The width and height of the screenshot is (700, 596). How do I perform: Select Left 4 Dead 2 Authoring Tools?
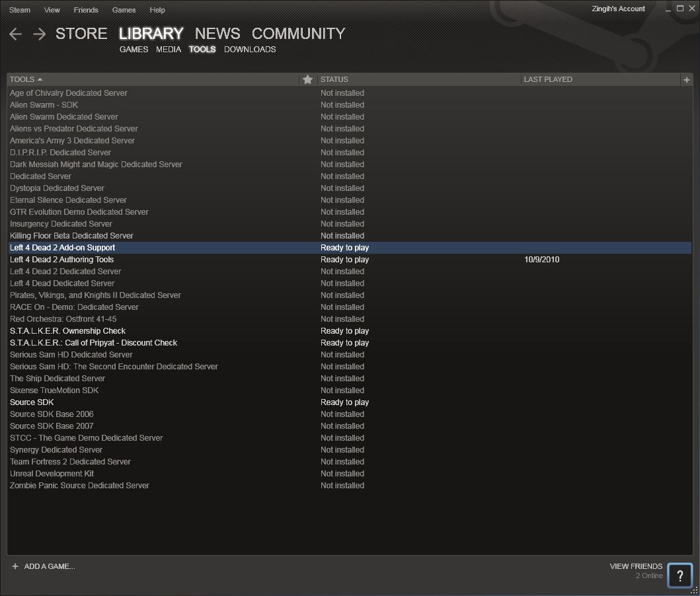click(62, 260)
